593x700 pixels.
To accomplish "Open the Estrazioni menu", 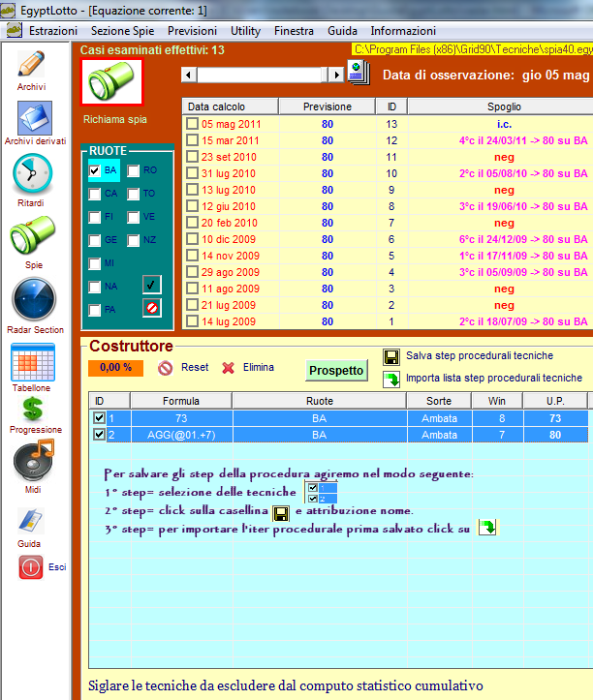I will click(x=53, y=31).
